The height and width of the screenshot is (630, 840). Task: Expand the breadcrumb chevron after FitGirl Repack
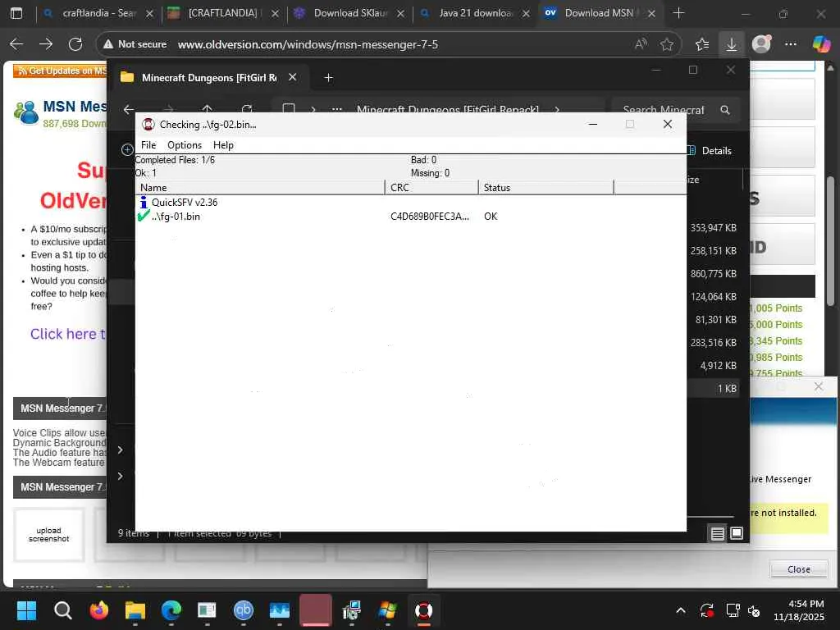pyautogui.click(x=557, y=110)
